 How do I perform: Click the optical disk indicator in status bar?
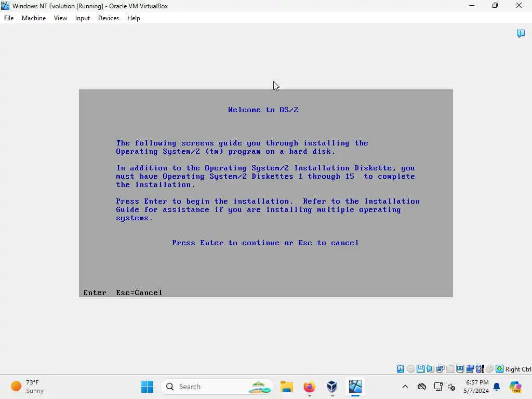(x=410, y=369)
